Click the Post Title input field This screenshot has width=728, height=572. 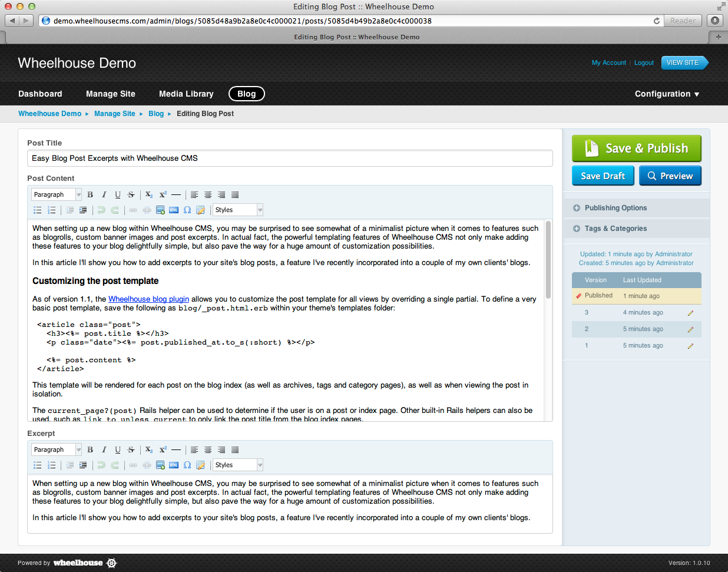tap(290, 158)
